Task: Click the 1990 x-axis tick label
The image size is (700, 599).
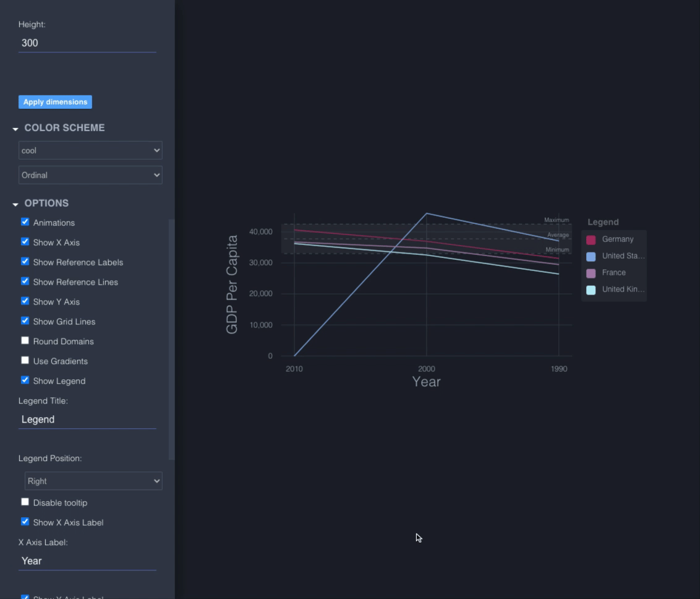Action: [559, 369]
